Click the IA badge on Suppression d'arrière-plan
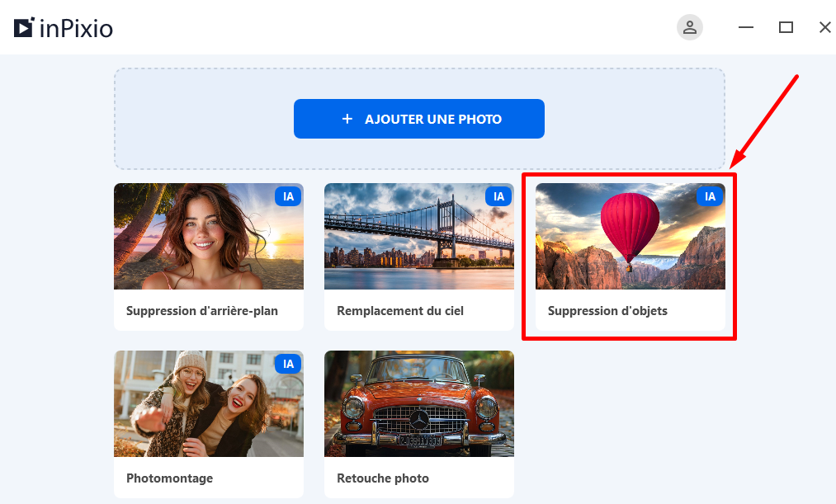The image size is (836, 504). pyautogui.click(x=287, y=196)
